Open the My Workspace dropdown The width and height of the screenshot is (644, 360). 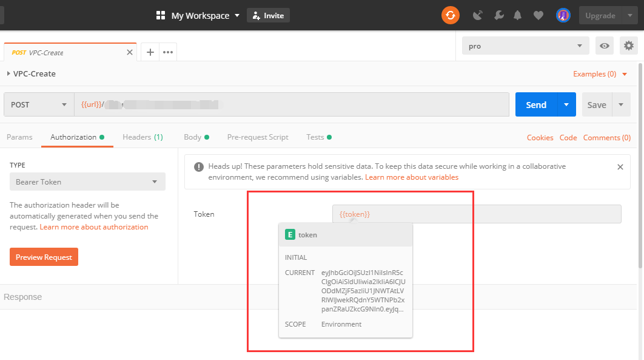206,16
